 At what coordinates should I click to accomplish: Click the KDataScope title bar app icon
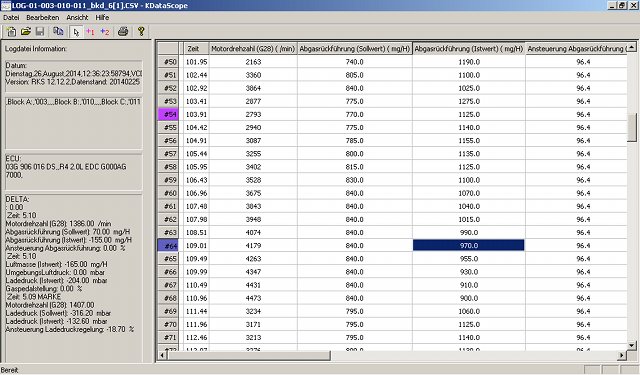pyautogui.click(x=6, y=5)
